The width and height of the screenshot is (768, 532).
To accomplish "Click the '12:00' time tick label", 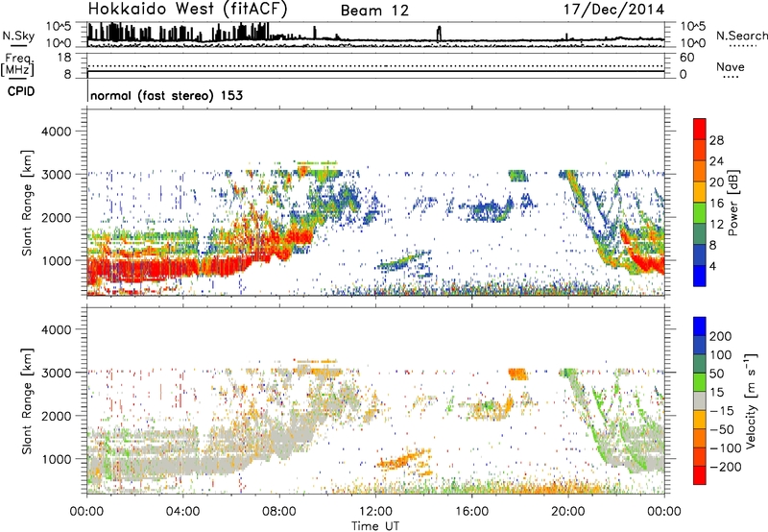I will pyautogui.click(x=375, y=512).
